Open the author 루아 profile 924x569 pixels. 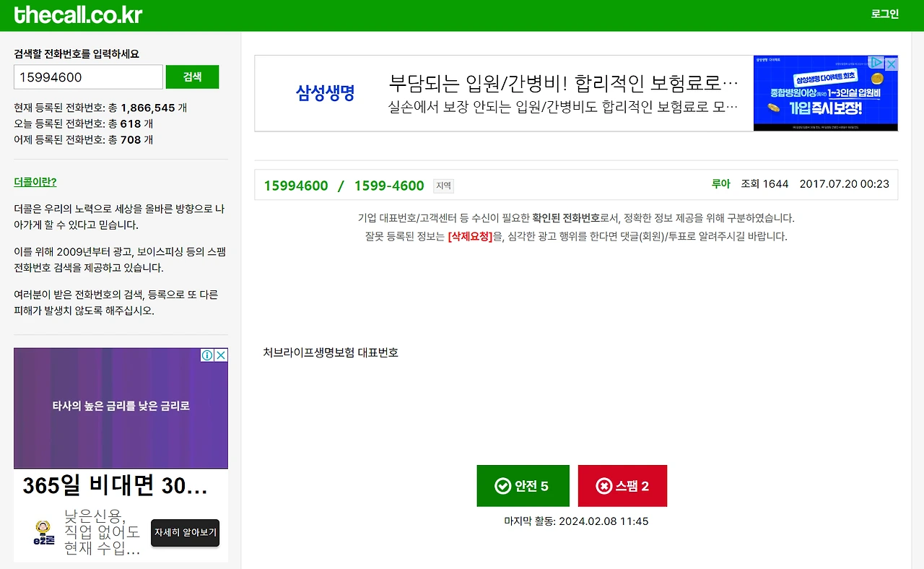pyautogui.click(x=721, y=184)
